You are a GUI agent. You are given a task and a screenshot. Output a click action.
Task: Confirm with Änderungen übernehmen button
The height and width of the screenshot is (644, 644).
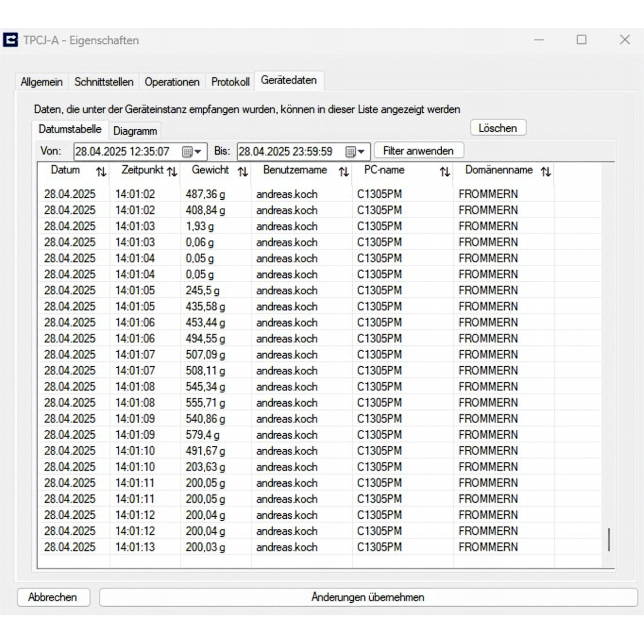coord(368,597)
